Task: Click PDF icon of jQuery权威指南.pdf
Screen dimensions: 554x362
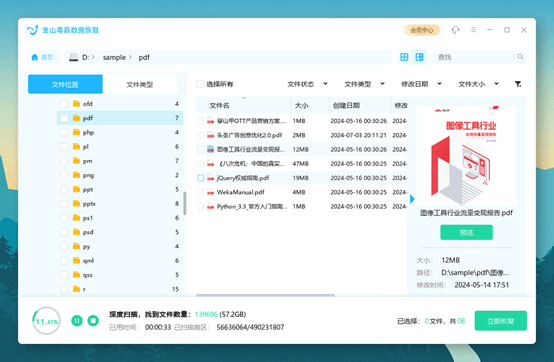Action: point(211,178)
